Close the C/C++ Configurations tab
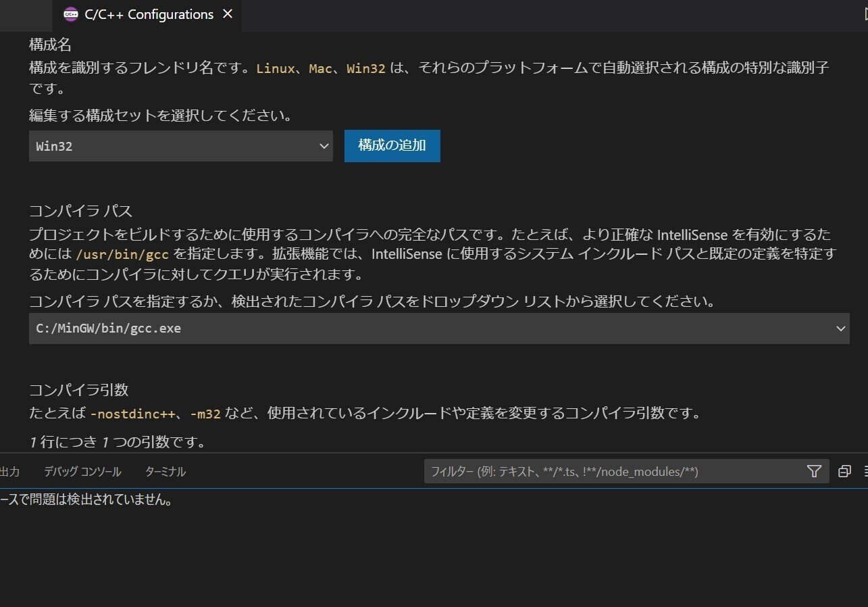 [228, 14]
